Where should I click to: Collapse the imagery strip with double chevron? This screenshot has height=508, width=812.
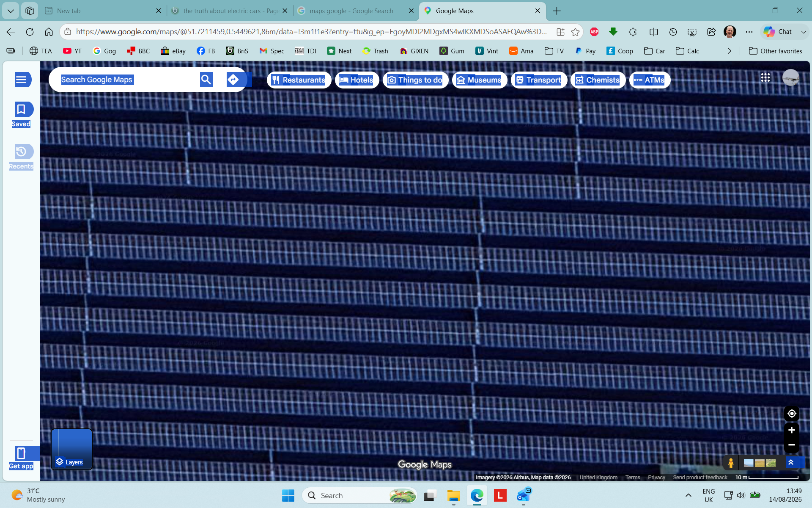pos(791,463)
